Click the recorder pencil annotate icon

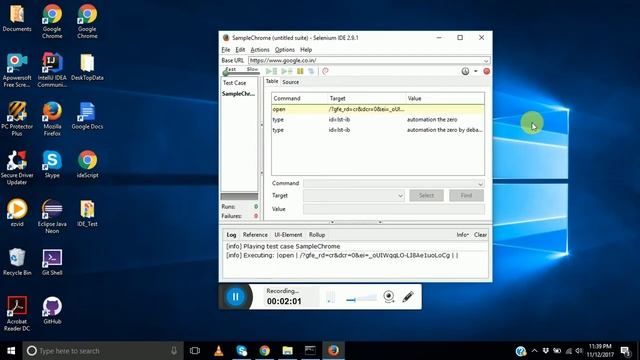pyautogui.click(x=408, y=296)
